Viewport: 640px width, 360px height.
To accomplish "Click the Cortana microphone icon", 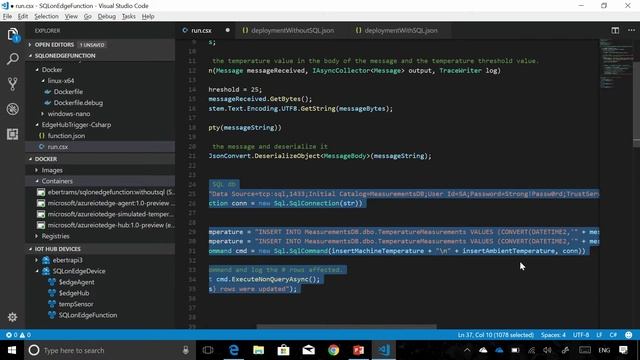I will pos(186,350).
